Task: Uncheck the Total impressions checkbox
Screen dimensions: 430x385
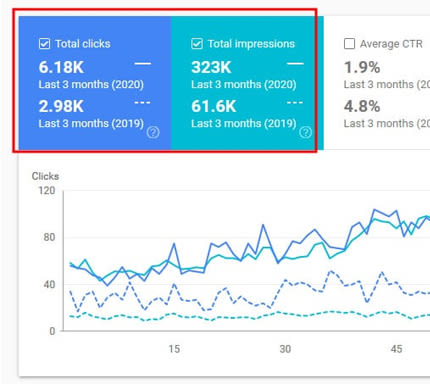Action: pyautogui.click(x=197, y=44)
